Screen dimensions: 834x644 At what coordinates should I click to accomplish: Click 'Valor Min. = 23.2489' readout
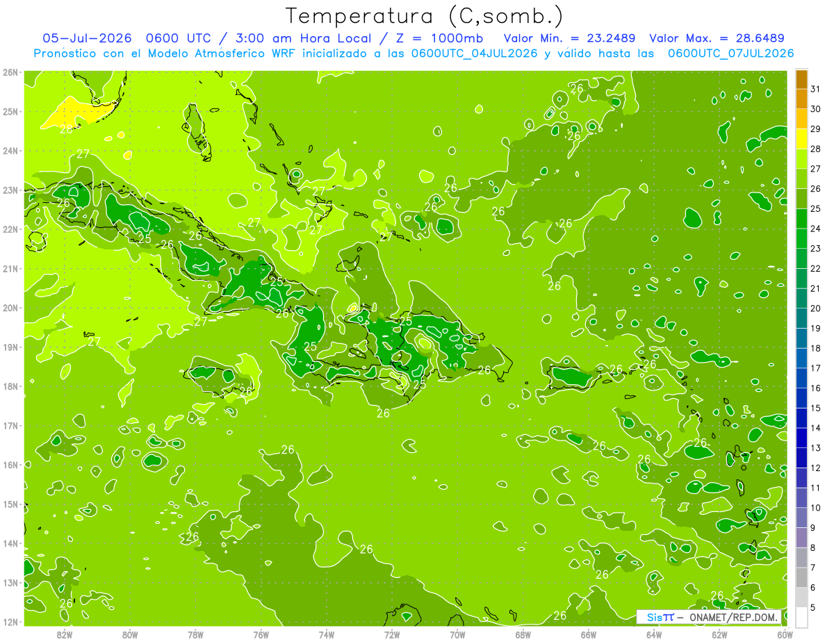click(569, 38)
